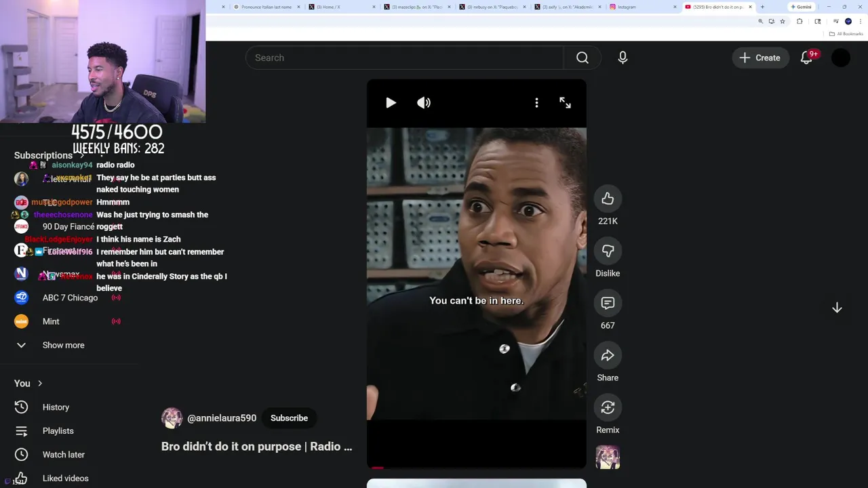The width and height of the screenshot is (868, 488).
Task: Like the Short with 221K likes
Action: pos(608,199)
